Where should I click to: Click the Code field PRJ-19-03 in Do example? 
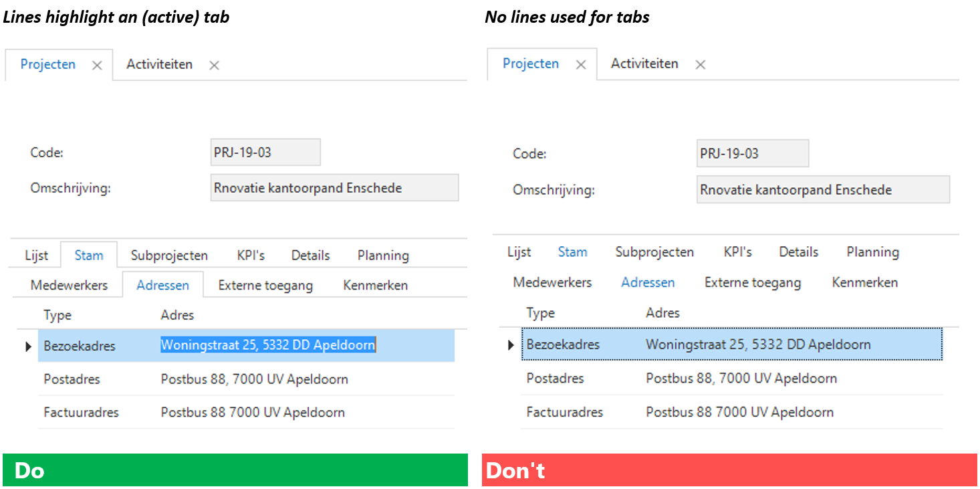coord(265,153)
